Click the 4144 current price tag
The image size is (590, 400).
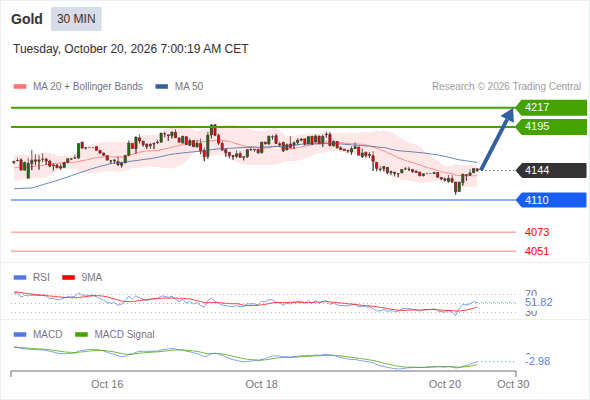[551, 170]
